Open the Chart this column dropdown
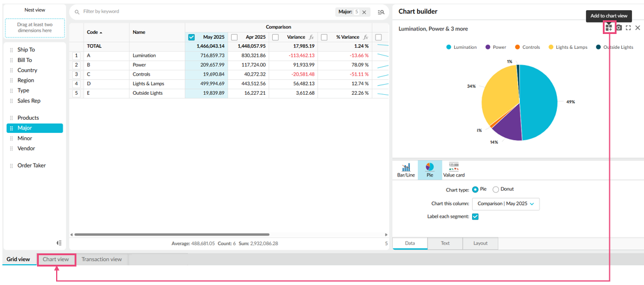644x285 pixels. point(506,203)
